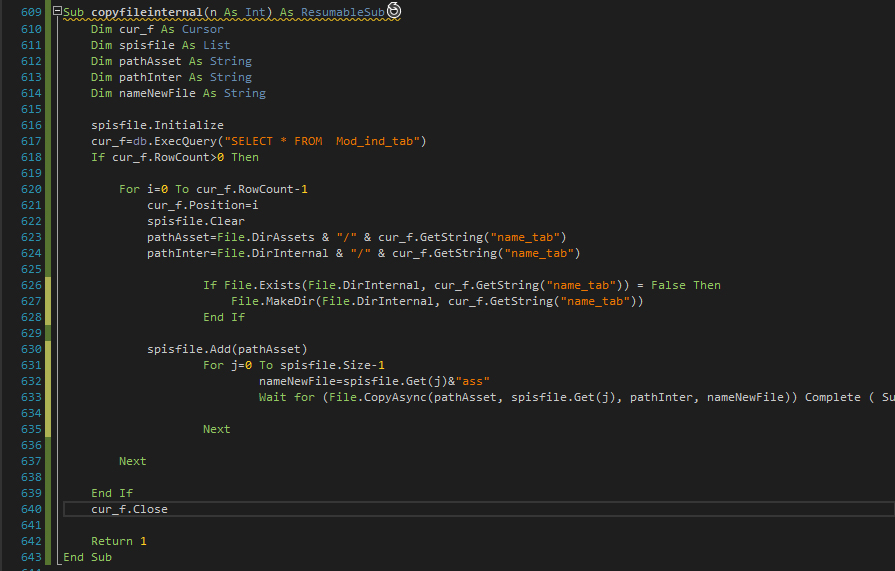Click on 'Dim cur_f As Cursor' line
This screenshot has width=895, height=571.
coord(157,29)
